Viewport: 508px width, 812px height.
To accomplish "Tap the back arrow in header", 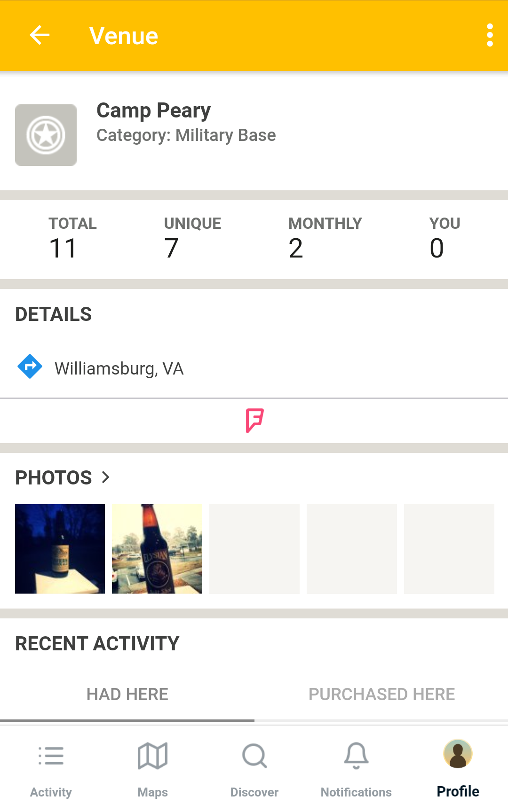I will (40, 35).
